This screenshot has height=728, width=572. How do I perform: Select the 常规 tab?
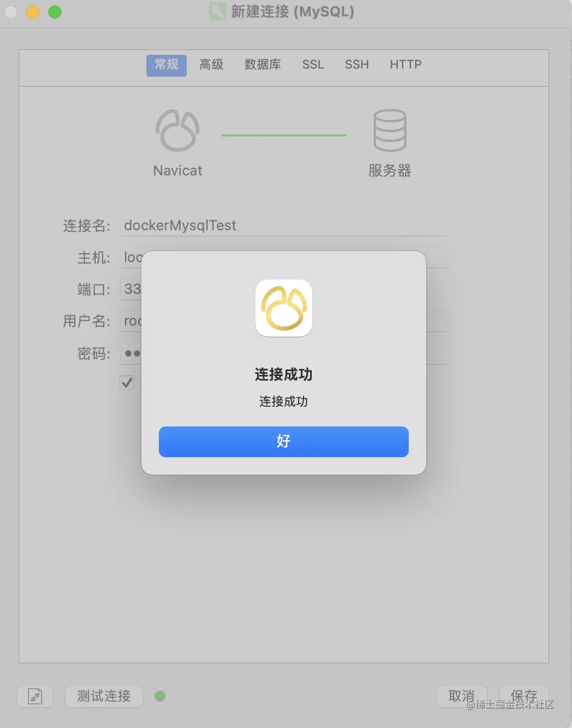coord(167,65)
